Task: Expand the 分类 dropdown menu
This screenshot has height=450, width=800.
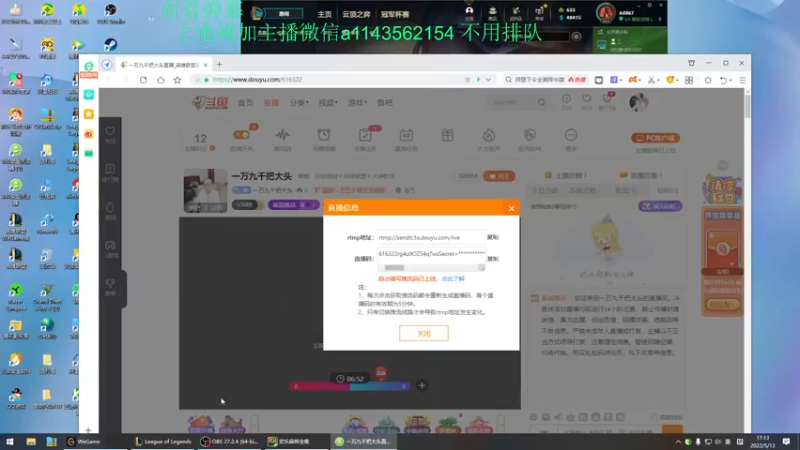Action: [x=298, y=103]
